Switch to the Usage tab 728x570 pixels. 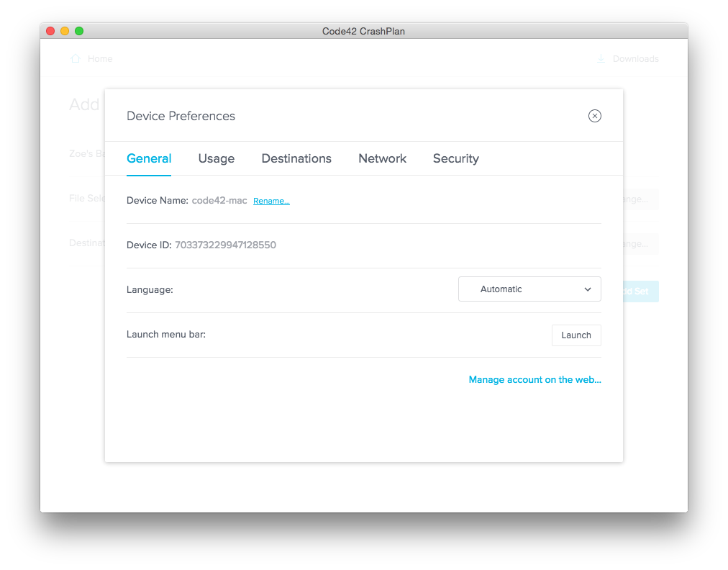click(216, 158)
